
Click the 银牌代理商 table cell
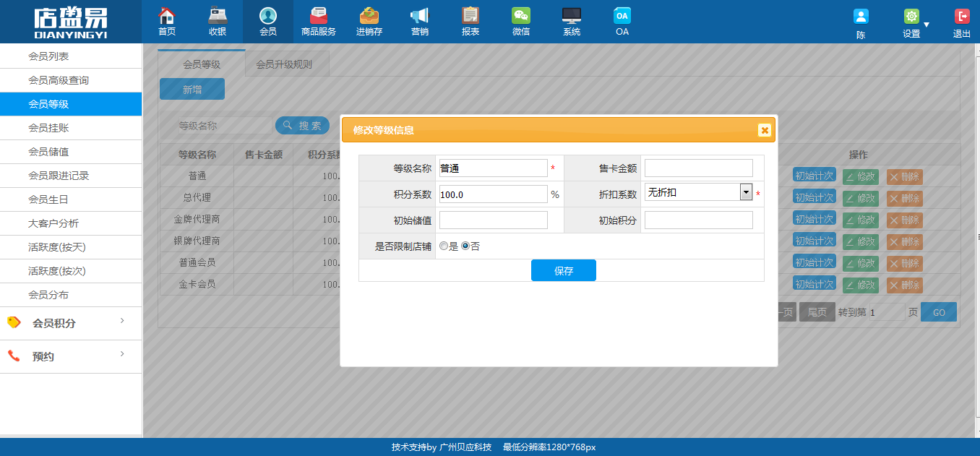[x=197, y=241]
